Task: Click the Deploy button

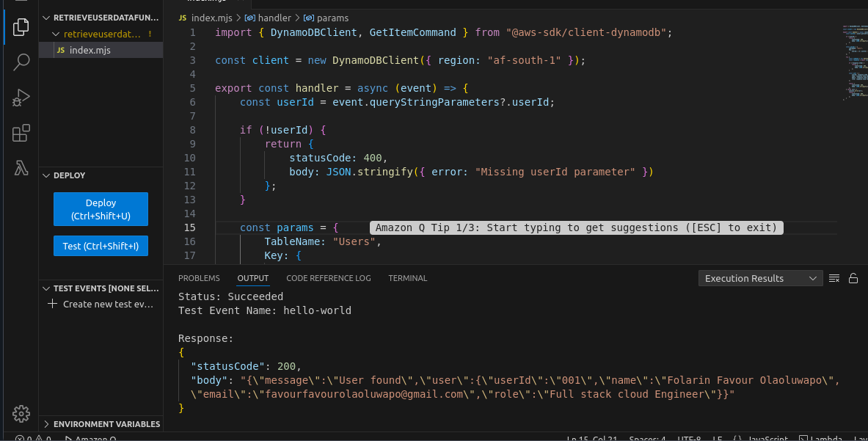Action: pos(101,208)
